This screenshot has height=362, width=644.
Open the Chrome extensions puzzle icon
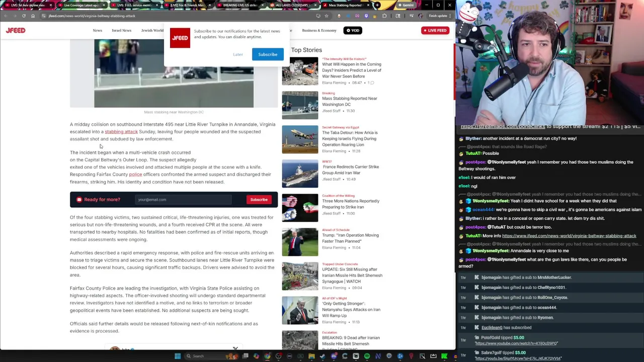coord(384,16)
